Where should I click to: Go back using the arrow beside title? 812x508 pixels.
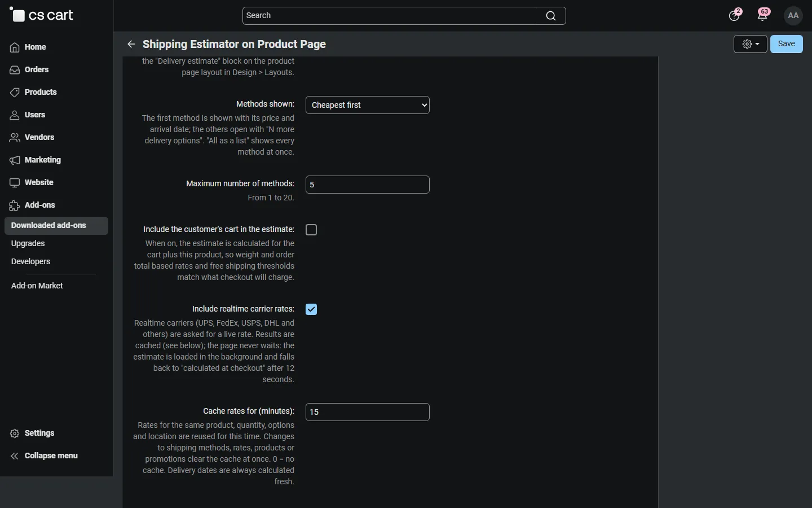(131, 44)
